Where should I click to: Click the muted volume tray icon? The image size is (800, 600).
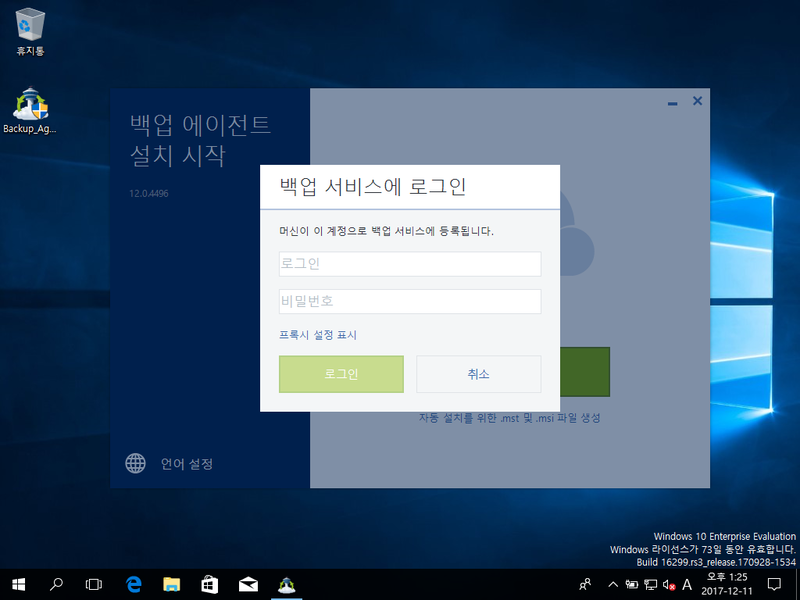coord(669,585)
